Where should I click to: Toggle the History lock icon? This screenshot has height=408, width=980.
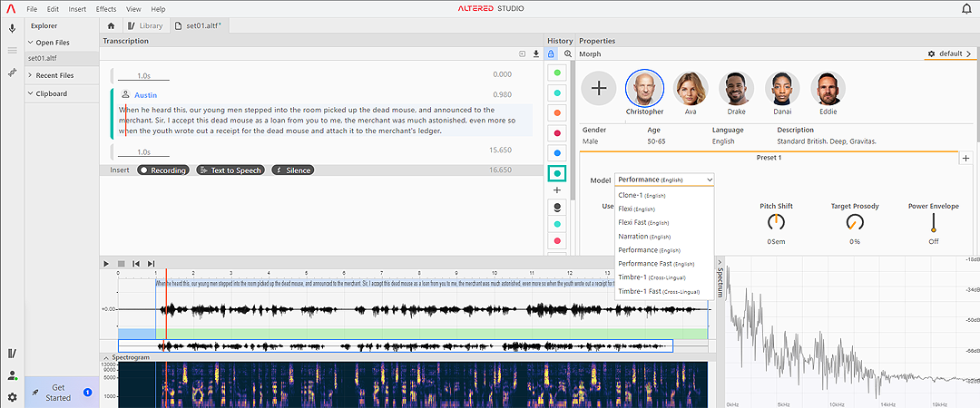551,54
